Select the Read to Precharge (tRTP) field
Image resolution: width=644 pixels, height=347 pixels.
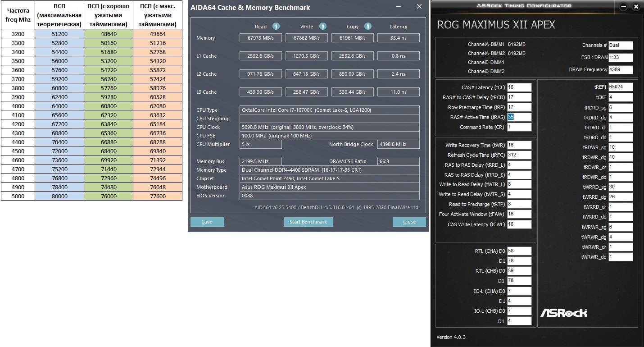pyautogui.click(x=519, y=204)
